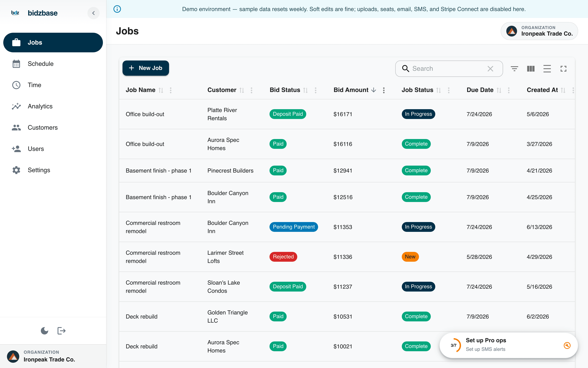Open Bid Status column actions menu
Screen dimensions: 588x368
315,90
